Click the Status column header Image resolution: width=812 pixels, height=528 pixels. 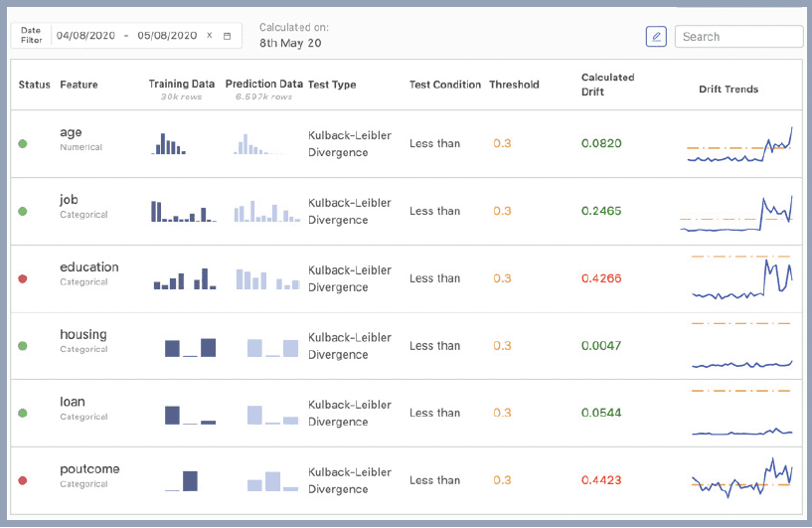[34, 85]
